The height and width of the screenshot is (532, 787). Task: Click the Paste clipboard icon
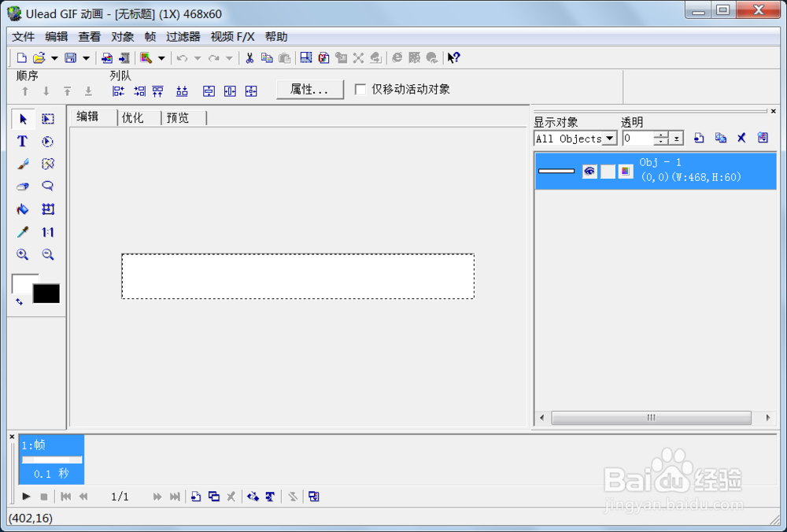click(285, 58)
